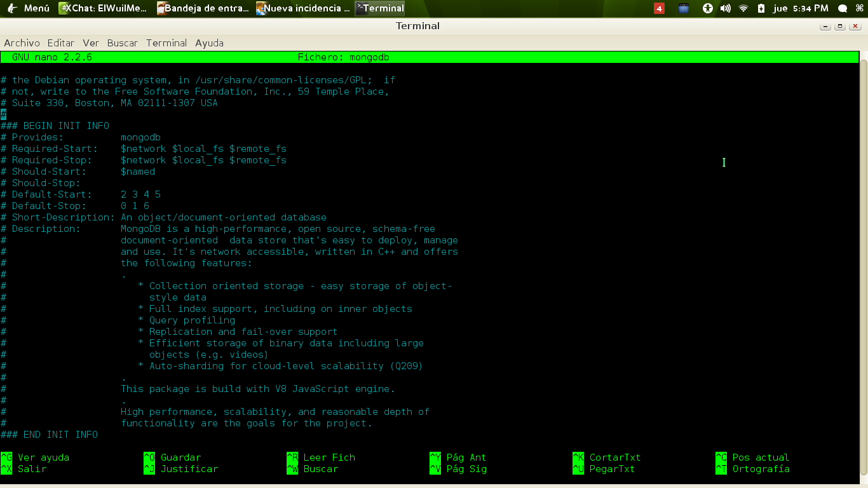Viewport: 868px width, 488px height.
Task: Click the '### END INIT INFO' line
Action: click(x=49, y=435)
